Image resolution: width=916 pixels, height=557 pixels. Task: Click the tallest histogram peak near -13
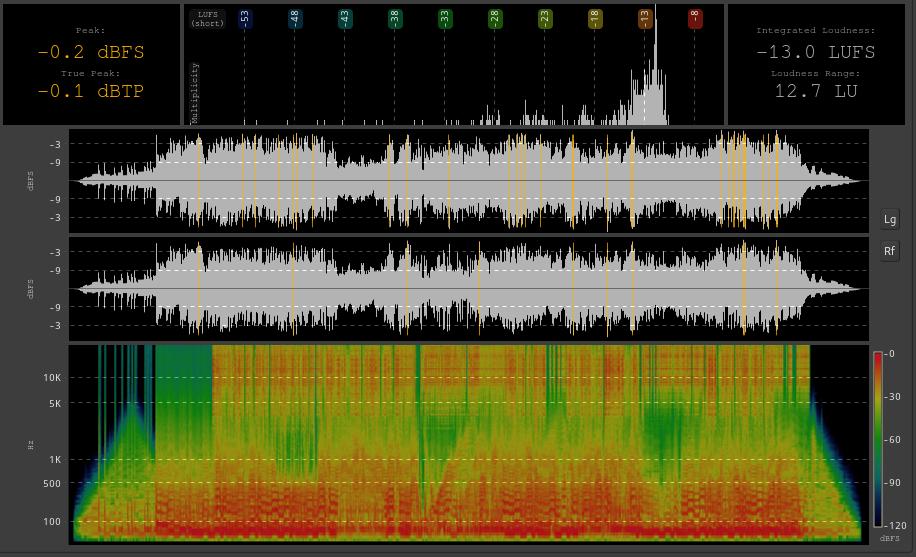pos(655,64)
